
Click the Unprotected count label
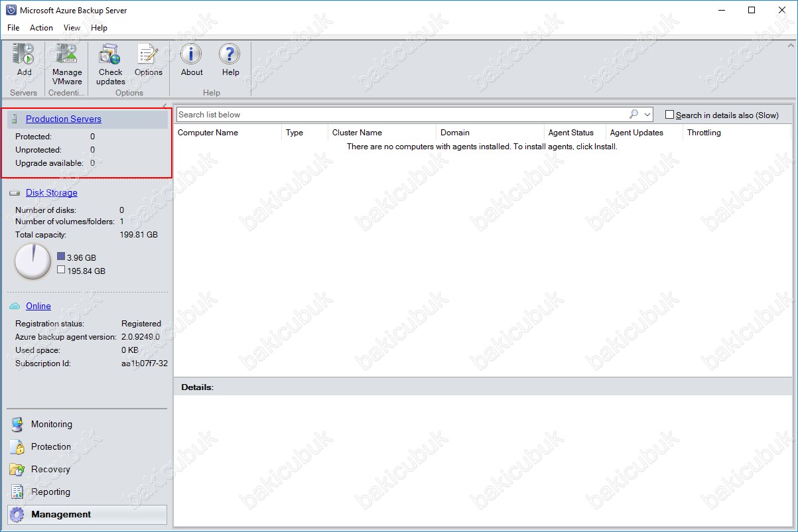click(x=38, y=150)
